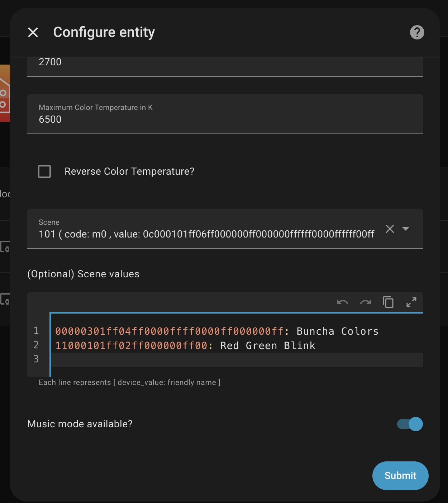
Task: Check the Reverse Color Temperature checkbox
Action: [44, 171]
